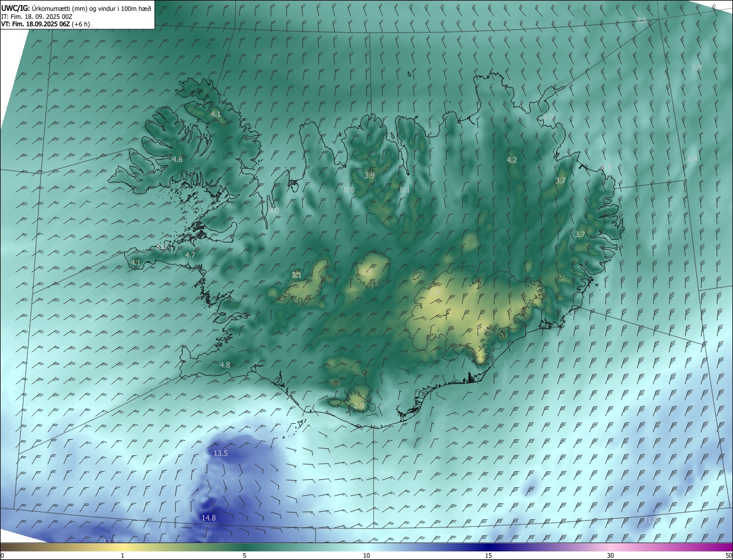Viewport: 733px width, 560px height.
Task: Click the 4.8 value on the Reykjanes peninsula
Action: (x=225, y=365)
